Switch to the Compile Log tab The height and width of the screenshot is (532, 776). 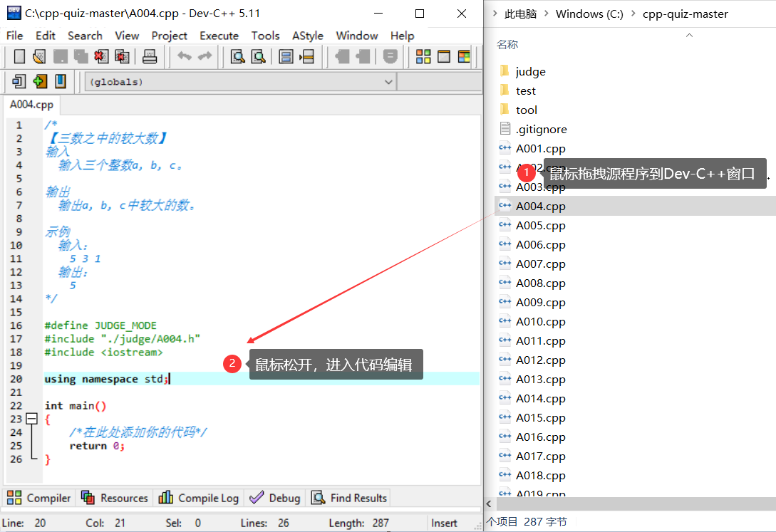[x=199, y=498]
